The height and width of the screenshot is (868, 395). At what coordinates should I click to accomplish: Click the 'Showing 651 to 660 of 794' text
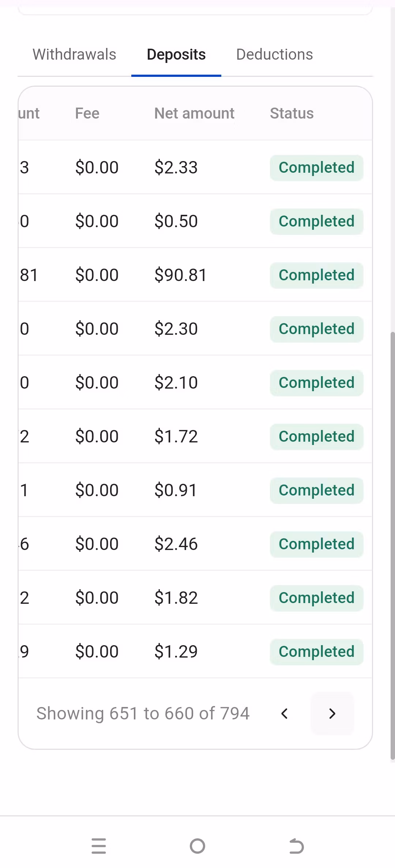pyautogui.click(x=143, y=713)
